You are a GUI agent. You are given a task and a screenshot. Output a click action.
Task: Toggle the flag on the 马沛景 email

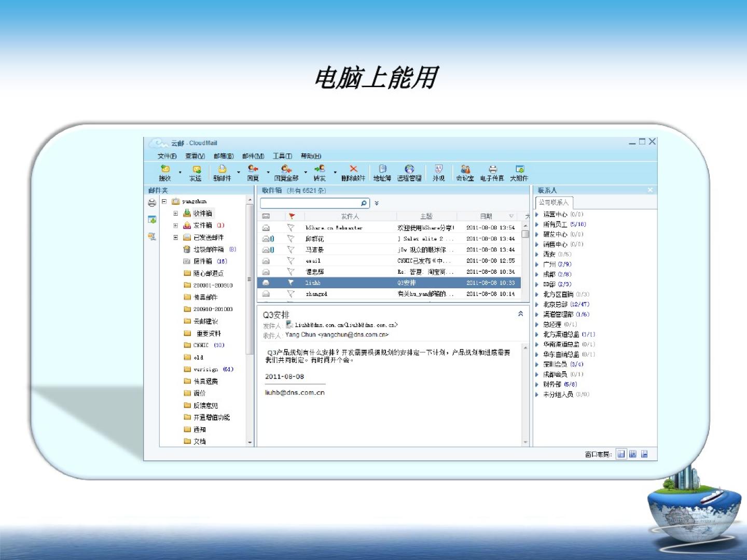(291, 250)
